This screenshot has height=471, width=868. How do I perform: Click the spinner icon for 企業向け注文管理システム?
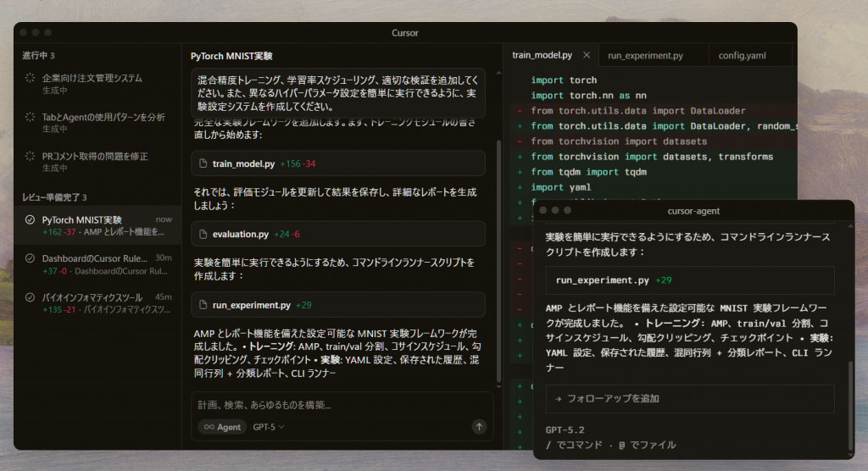[30, 78]
